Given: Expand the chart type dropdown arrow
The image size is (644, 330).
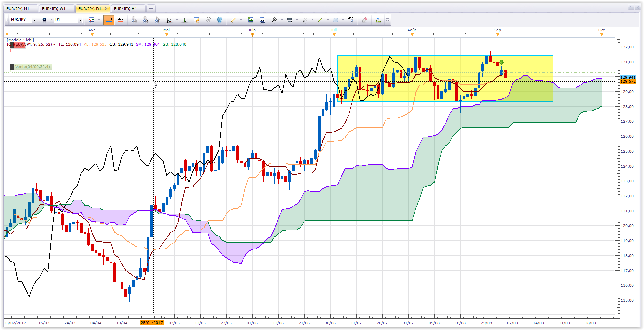Looking at the screenshot, I should (99, 20).
